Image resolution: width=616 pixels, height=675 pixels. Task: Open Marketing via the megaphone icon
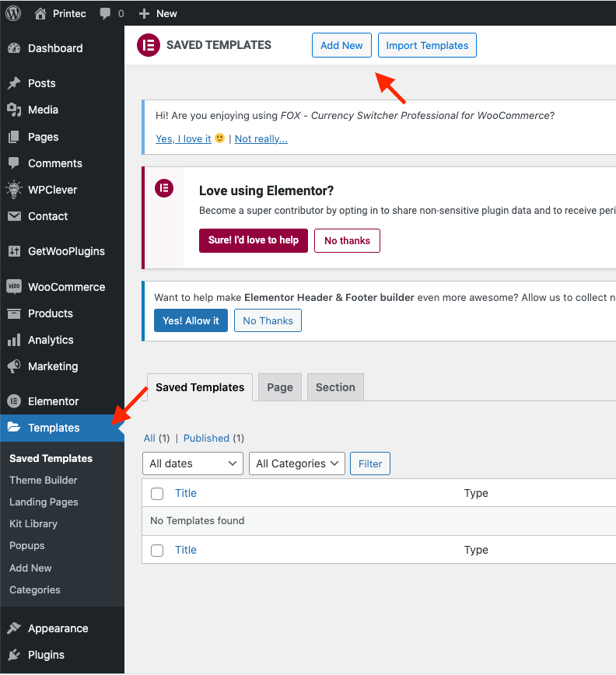(x=13, y=366)
